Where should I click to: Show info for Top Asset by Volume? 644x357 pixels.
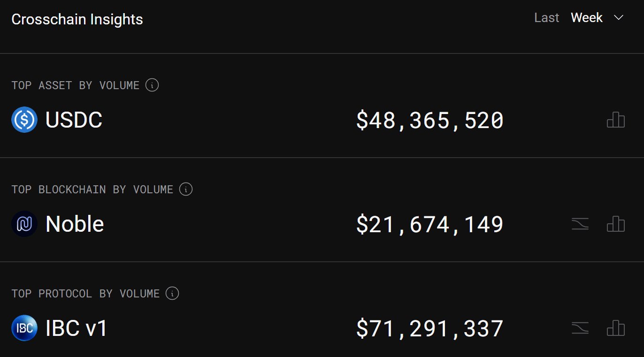pos(152,85)
